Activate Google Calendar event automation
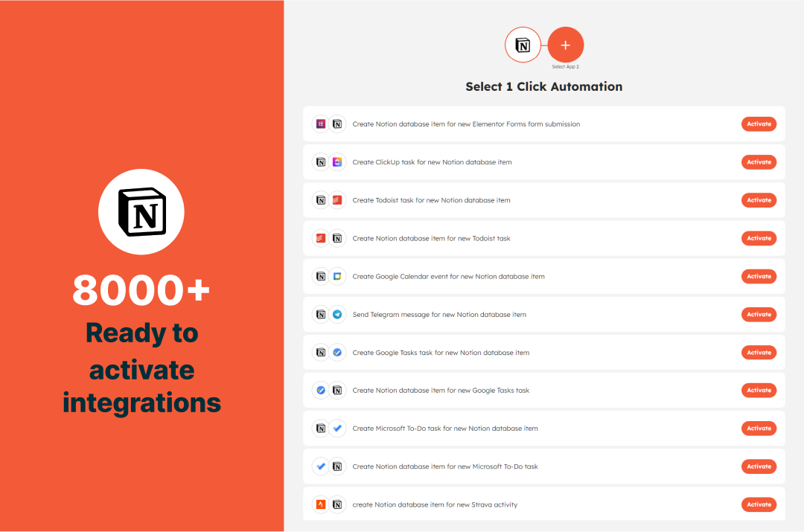This screenshot has height=532, width=804. coord(759,276)
